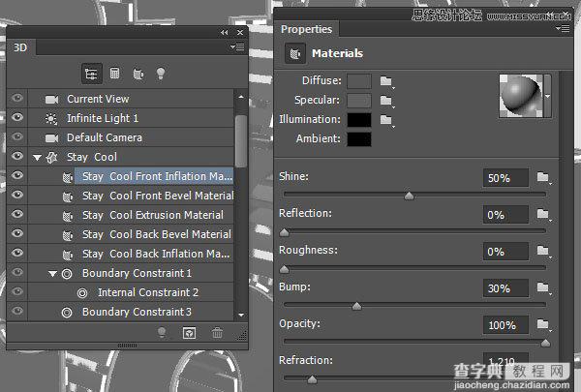Image resolution: width=581 pixels, height=392 pixels.
Task: Open Roughness texture folder icon
Action: [x=543, y=251]
